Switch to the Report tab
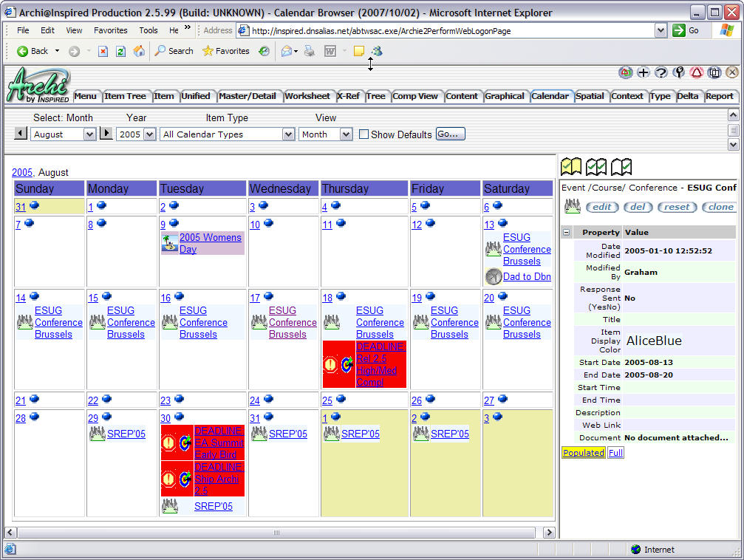The height and width of the screenshot is (560, 744). pyautogui.click(x=720, y=96)
